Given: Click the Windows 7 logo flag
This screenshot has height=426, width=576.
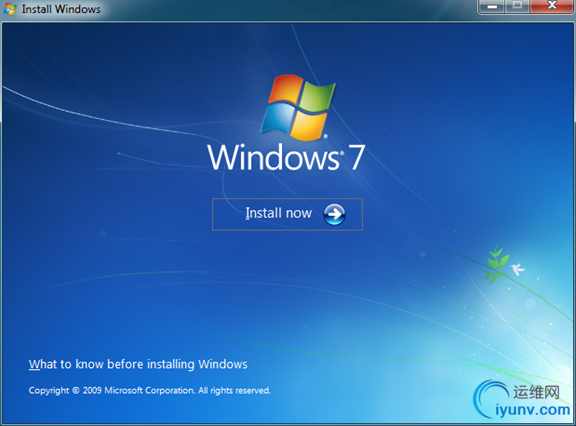Looking at the screenshot, I should coord(298,107).
